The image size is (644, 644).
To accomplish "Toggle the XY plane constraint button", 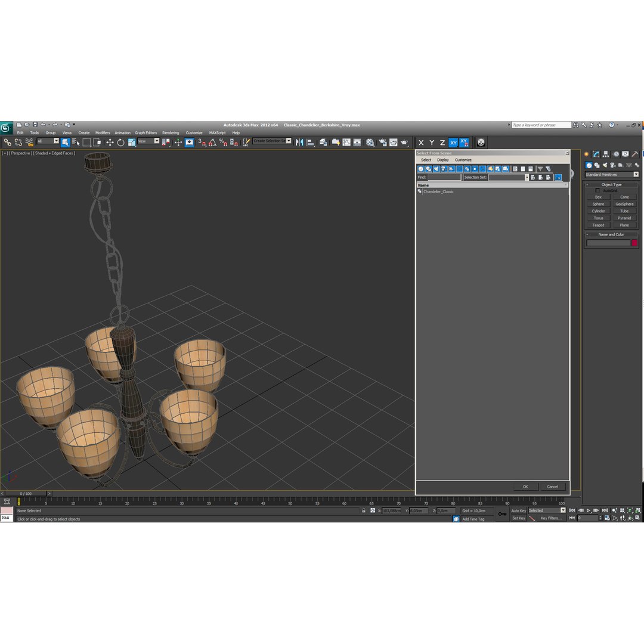I will tap(453, 143).
